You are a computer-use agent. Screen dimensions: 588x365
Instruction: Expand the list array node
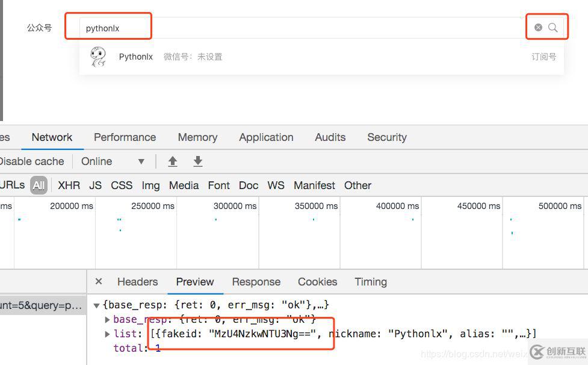[x=107, y=334]
